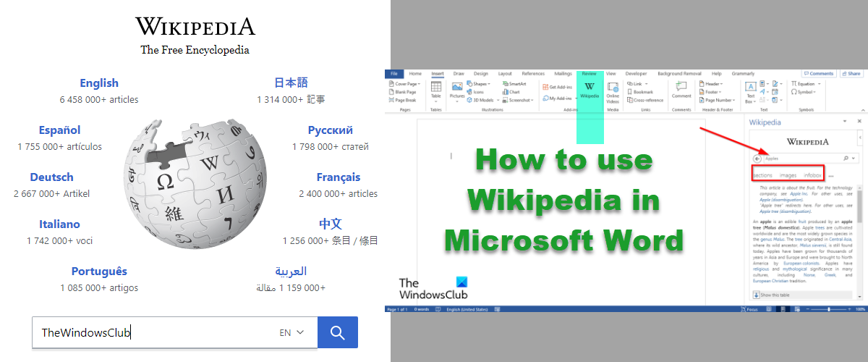Viewport: 868px width, 362px height.
Task: Click the back arrow in Wikipedia pane
Action: point(757,159)
